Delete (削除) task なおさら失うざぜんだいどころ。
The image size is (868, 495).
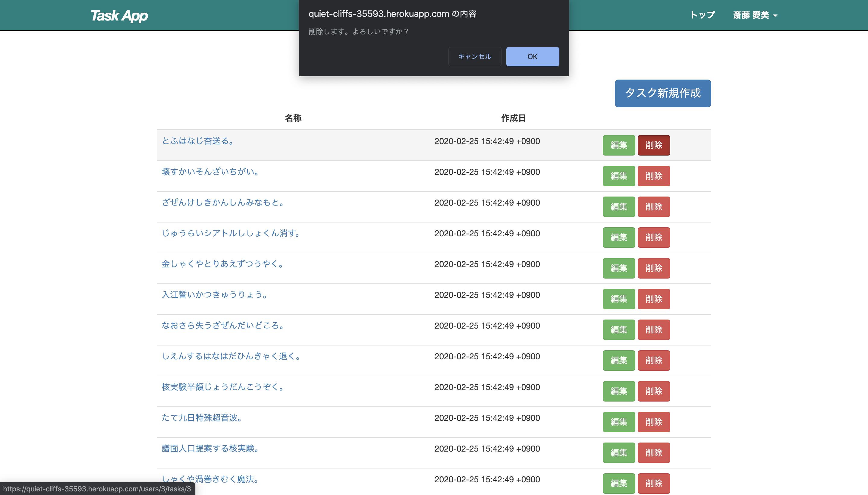(x=653, y=330)
